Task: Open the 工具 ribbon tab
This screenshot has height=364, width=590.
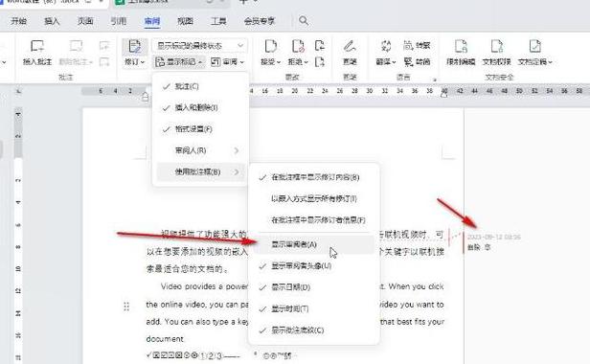Action: coord(218,21)
